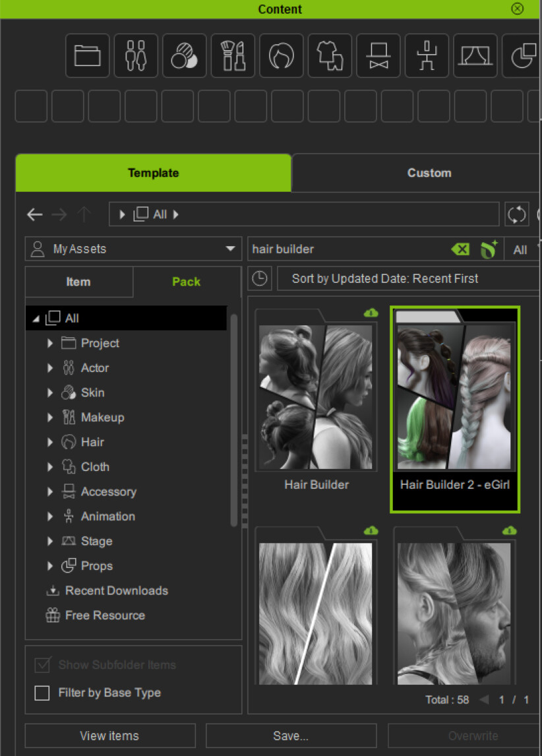This screenshot has height=756, width=542.
Task: Open the Project category icon in toolbar
Action: [x=87, y=55]
